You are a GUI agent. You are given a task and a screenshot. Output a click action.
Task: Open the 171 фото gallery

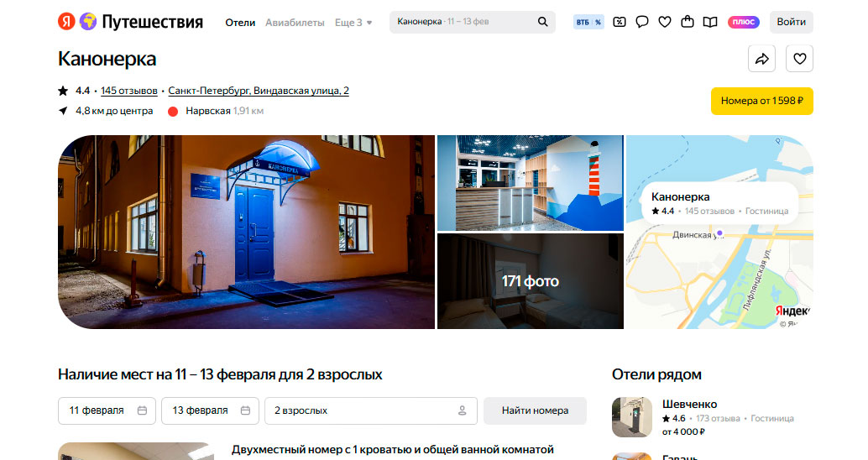point(531,281)
